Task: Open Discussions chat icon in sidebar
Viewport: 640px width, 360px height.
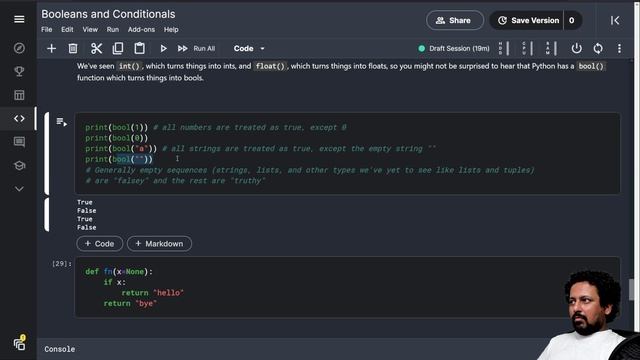Action: [x=19, y=142]
